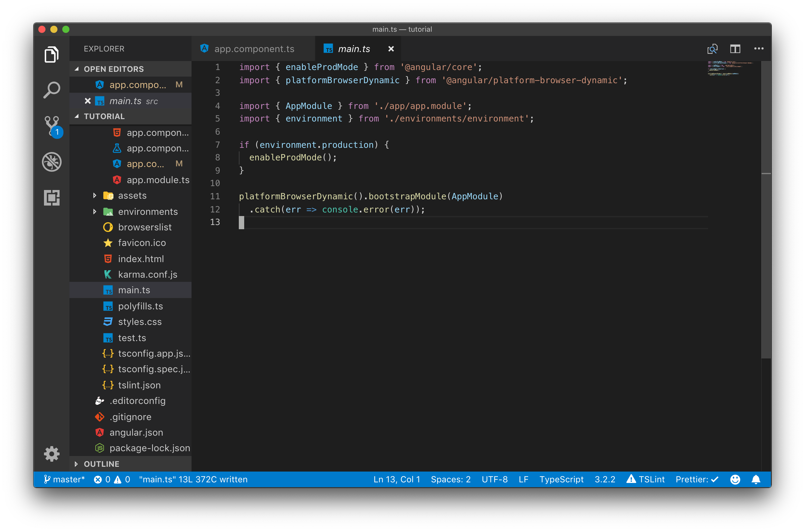Open the .gitignore file
The width and height of the screenshot is (805, 532).
130,417
